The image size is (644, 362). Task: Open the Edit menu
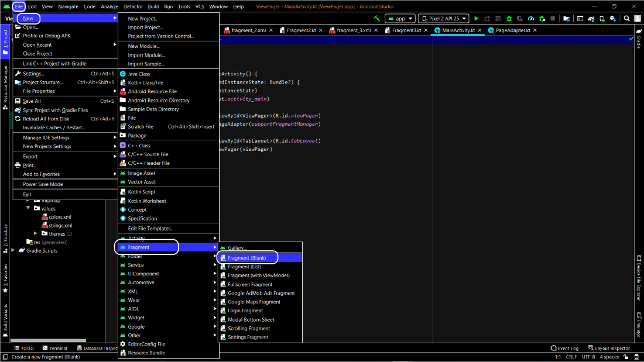pos(32,6)
